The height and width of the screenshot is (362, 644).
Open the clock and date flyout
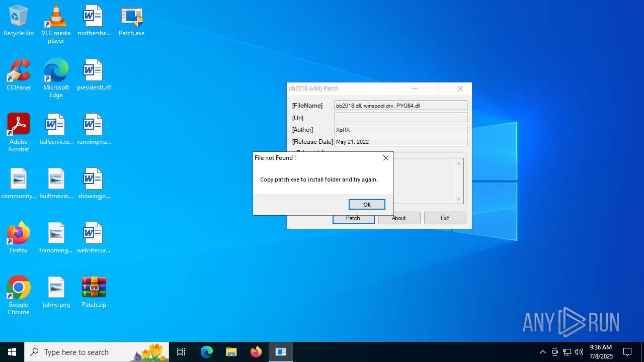tap(601, 352)
